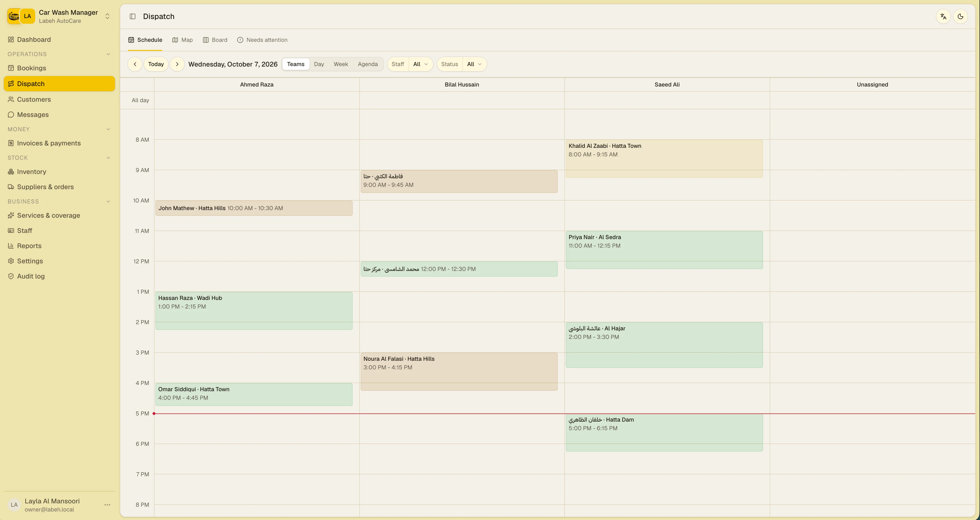
Task: Open the language translation switcher
Action: pos(943,16)
